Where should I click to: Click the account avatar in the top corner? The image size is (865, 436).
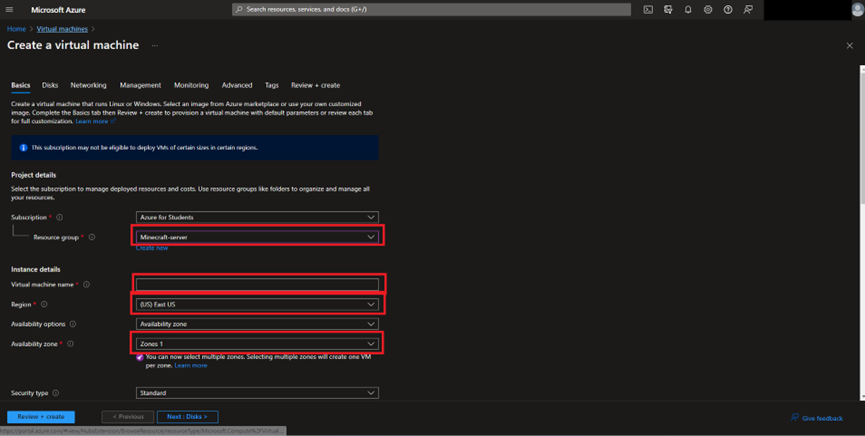click(x=857, y=9)
